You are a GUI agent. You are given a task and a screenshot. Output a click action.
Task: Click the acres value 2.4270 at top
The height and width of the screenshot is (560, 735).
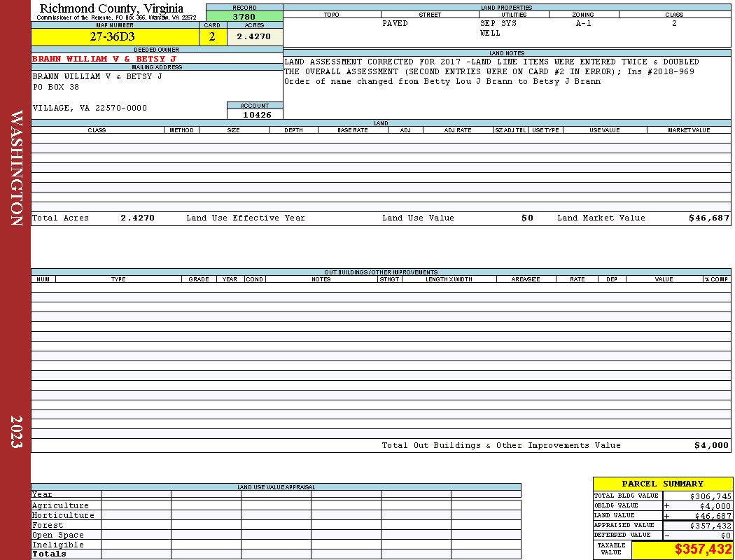click(255, 36)
